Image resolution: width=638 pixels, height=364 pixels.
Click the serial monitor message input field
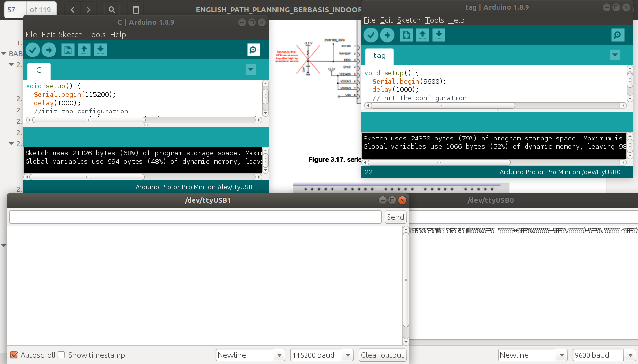[194, 217]
